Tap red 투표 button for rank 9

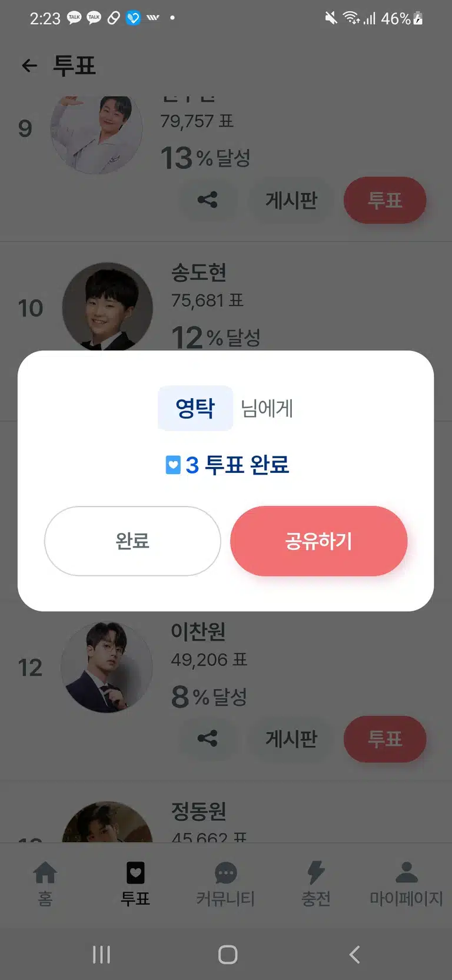[x=385, y=200]
